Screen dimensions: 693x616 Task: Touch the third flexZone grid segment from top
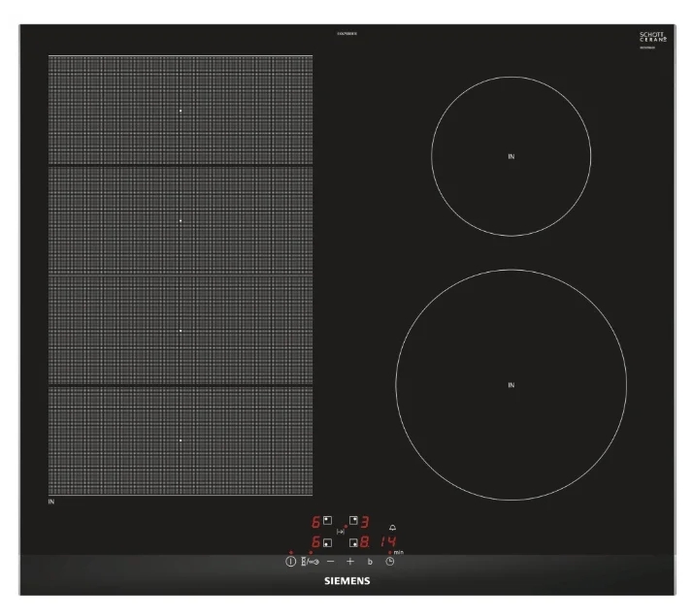[x=181, y=330]
